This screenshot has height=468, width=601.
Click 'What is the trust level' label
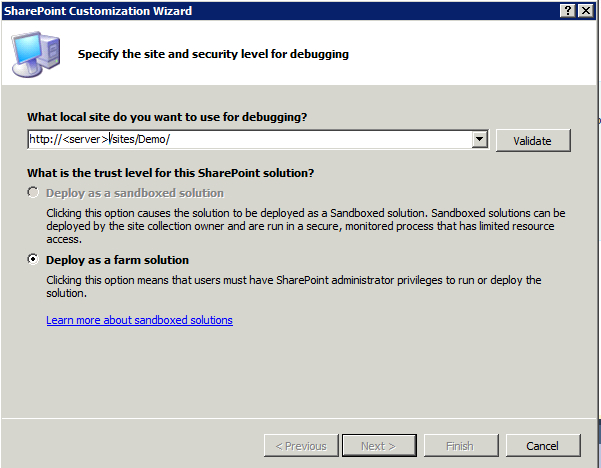(x=171, y=173)
